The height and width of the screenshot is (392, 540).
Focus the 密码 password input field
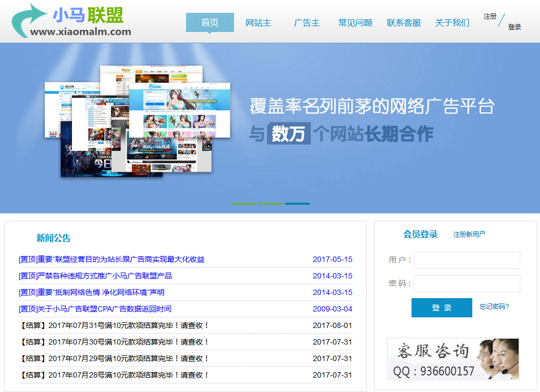(x=466, y=284)
